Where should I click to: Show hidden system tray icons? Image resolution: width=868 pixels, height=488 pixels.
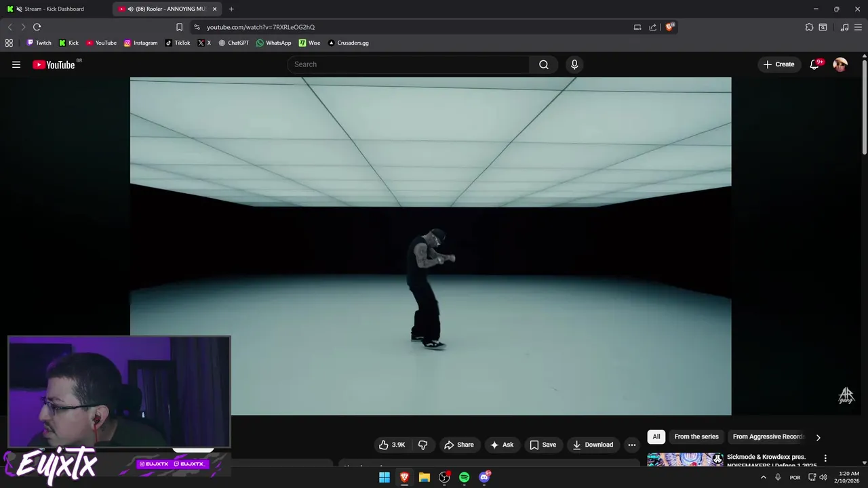pos(763,477)
